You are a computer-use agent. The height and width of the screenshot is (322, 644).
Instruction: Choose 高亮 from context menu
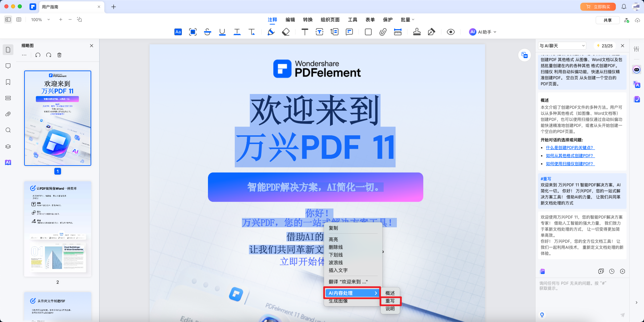click(333, 239)
